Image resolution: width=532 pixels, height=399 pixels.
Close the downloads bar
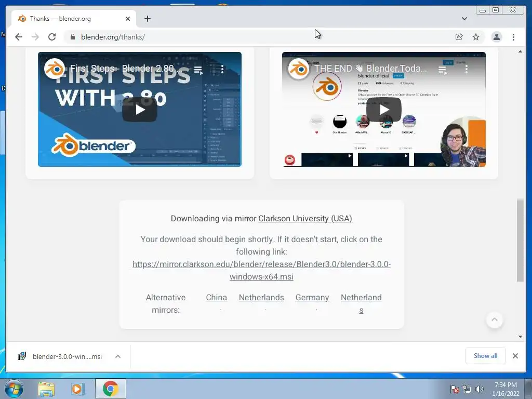click(515, 356)
